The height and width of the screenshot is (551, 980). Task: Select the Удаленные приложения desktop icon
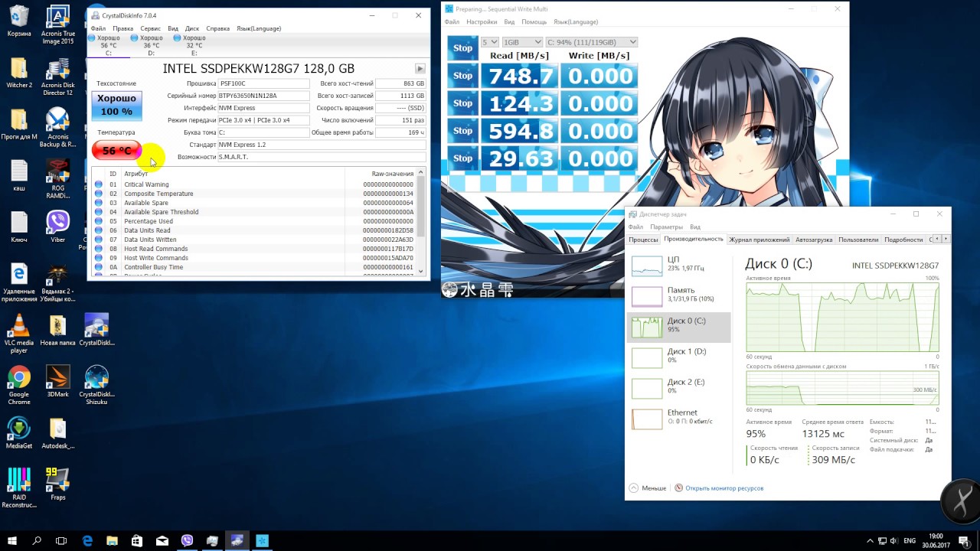point(19,283)
